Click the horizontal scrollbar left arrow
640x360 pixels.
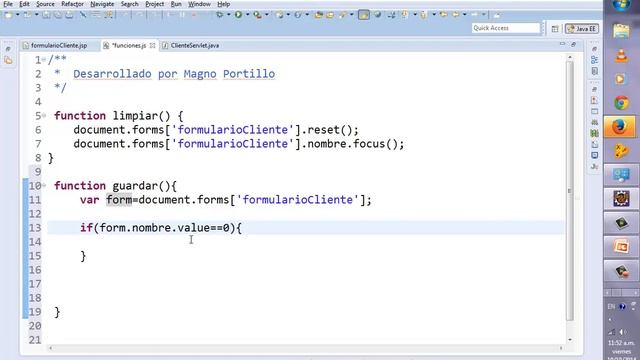point(51,348)
